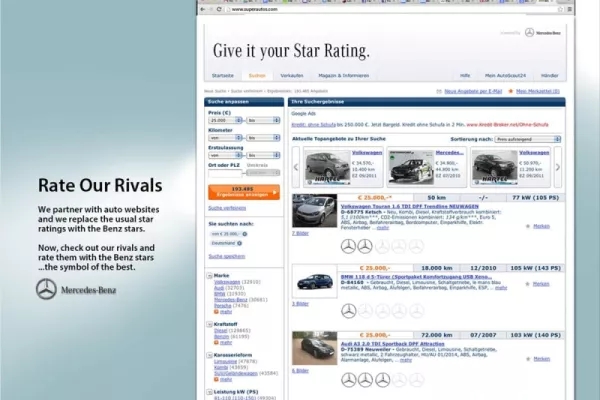Collapse the Marke filter section
This screenshot has height=400, width=600.
(x=209, y=276)
